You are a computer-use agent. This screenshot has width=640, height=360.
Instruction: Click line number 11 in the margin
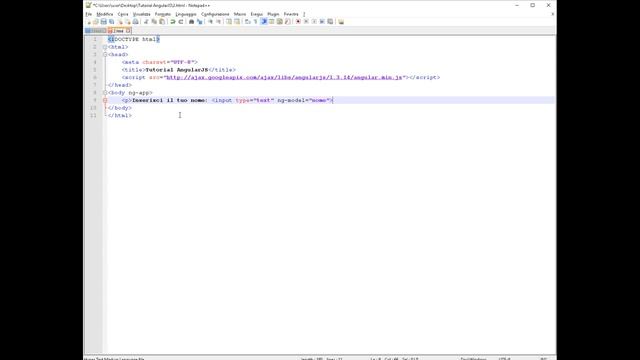(93, 116)
